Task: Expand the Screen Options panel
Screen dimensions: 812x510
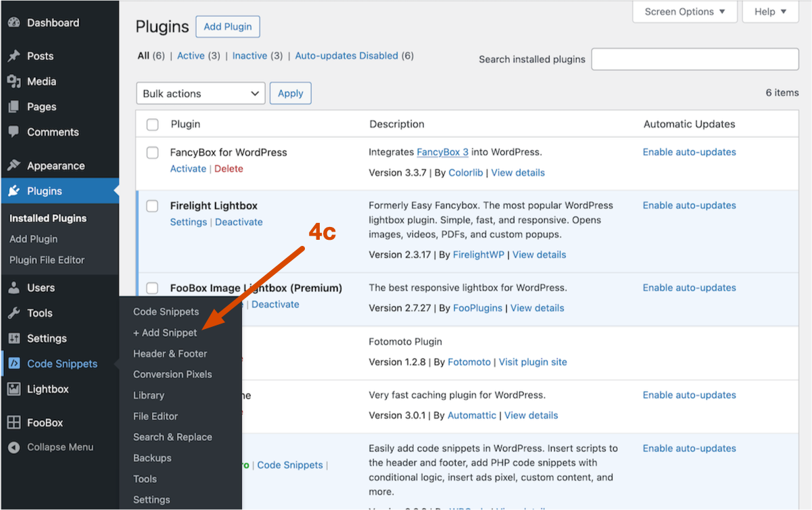Action: pos(684,11)
